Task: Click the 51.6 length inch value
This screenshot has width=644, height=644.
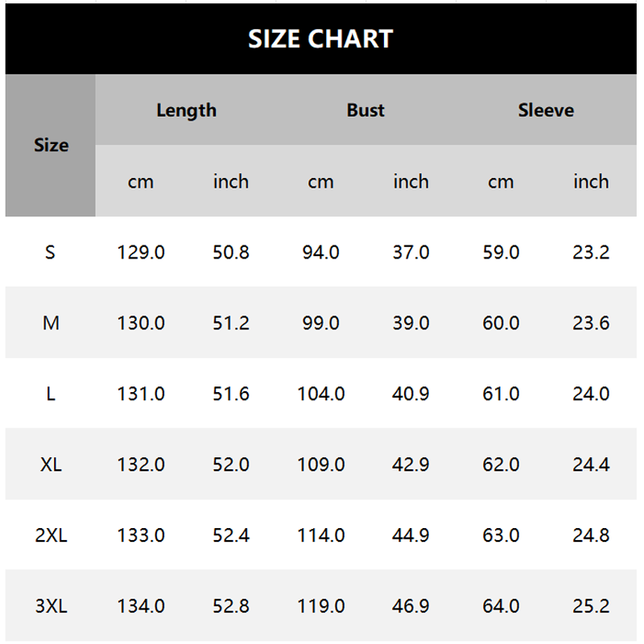Action: point(231,394)
